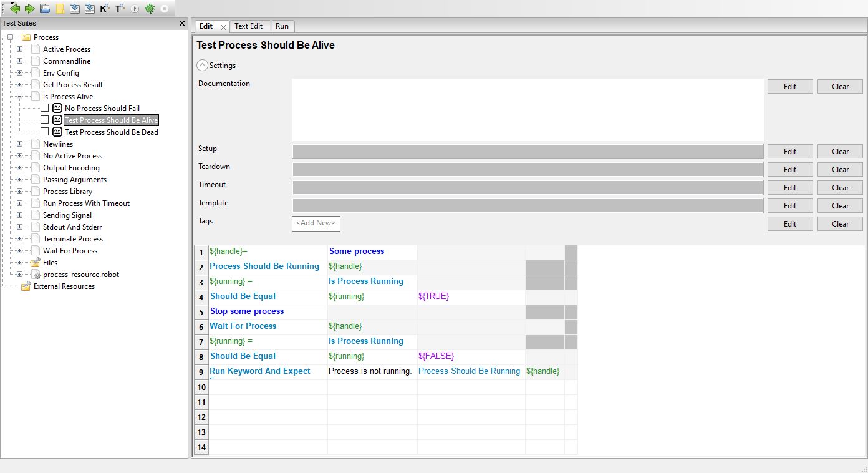
Task: Close the Test Suites panel
Action: [182, 23]
